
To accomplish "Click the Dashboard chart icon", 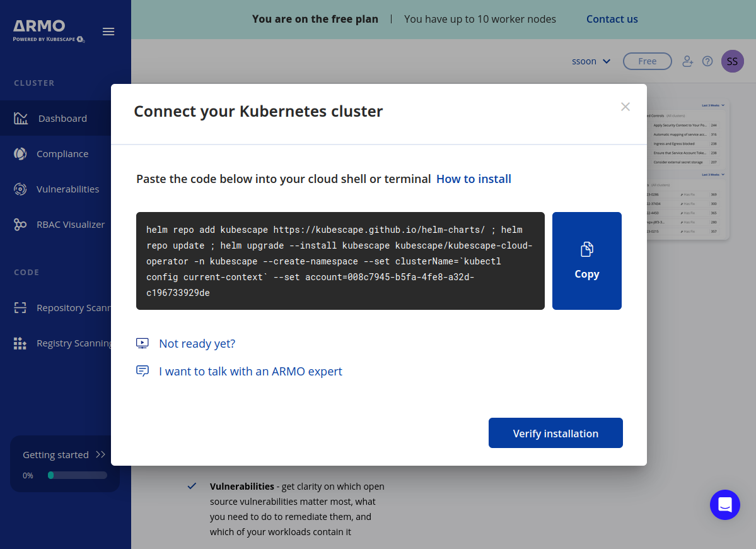I will tap(20, 118).
